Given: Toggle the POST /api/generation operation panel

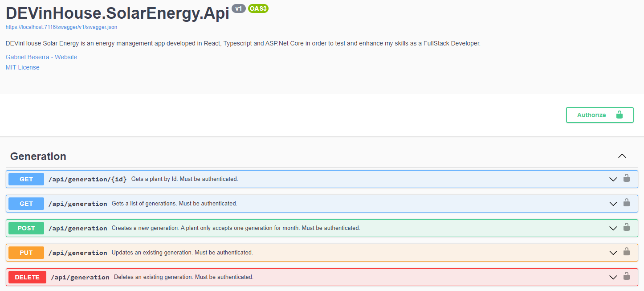Looking at the screenshot, I should click(613, 228).
